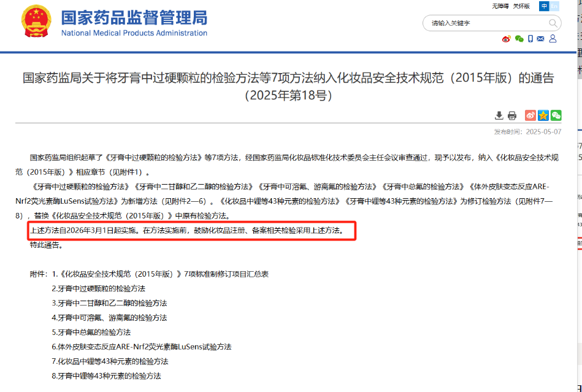The height and width of the screenshot is (392, 582).
Task: Download the article using the download icon
Action: [499, 115]
